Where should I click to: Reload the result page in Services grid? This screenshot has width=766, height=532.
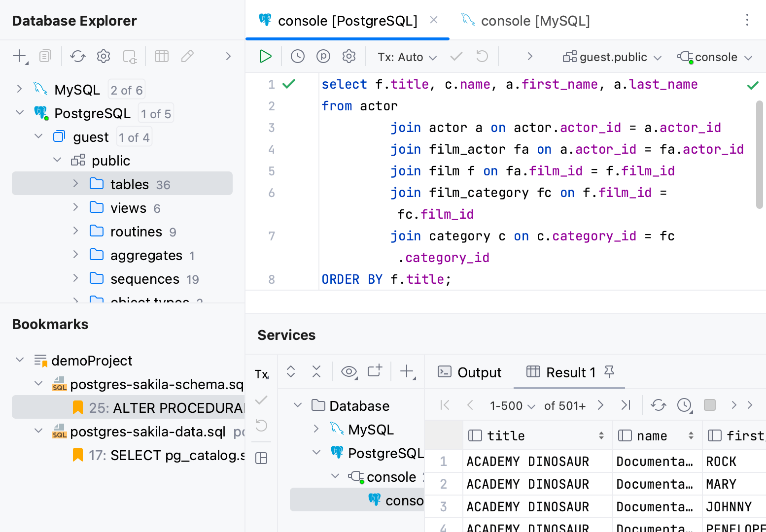click(658, 405)
